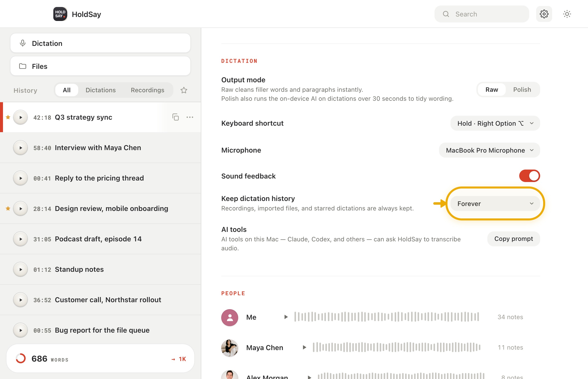The width and height of the screenshot is (588, 379).
Task: Click Copy prompt button
Action: [x=514, y=239]
